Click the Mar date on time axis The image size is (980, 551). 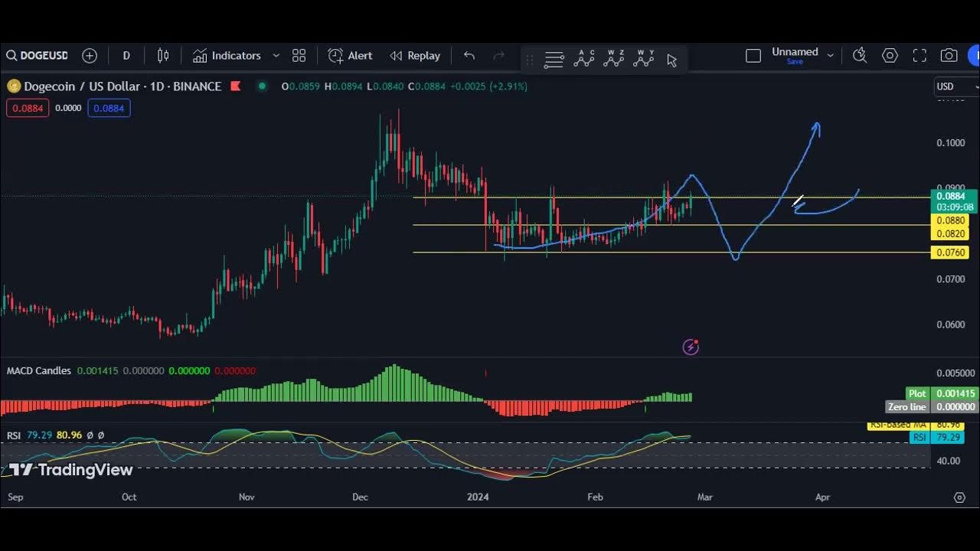click(x=704, y=497)
